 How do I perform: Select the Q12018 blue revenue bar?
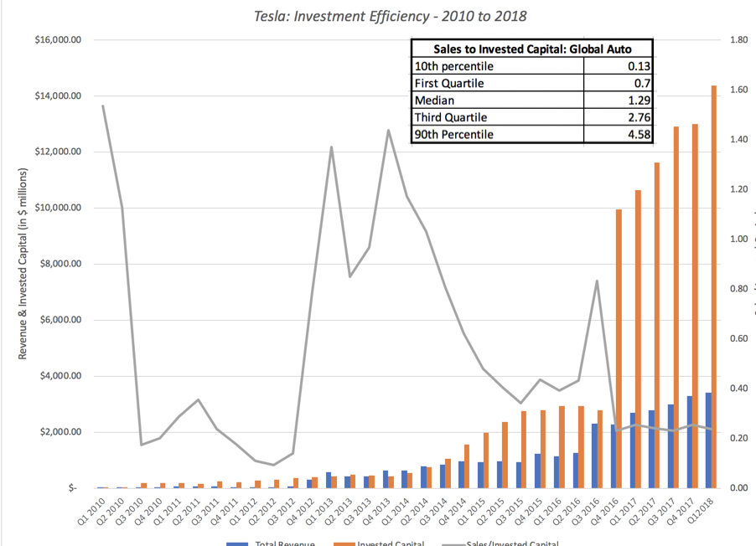point(708,440)
